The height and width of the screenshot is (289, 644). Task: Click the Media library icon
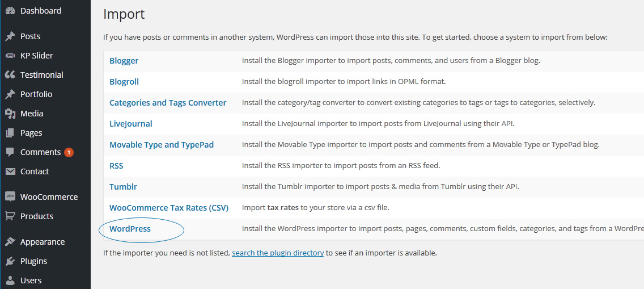click(x=10, y=114)
